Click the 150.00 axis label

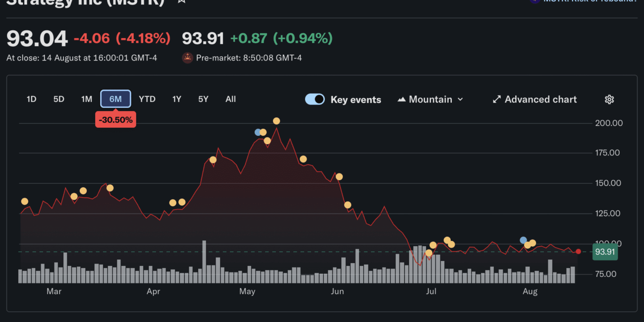608,183
